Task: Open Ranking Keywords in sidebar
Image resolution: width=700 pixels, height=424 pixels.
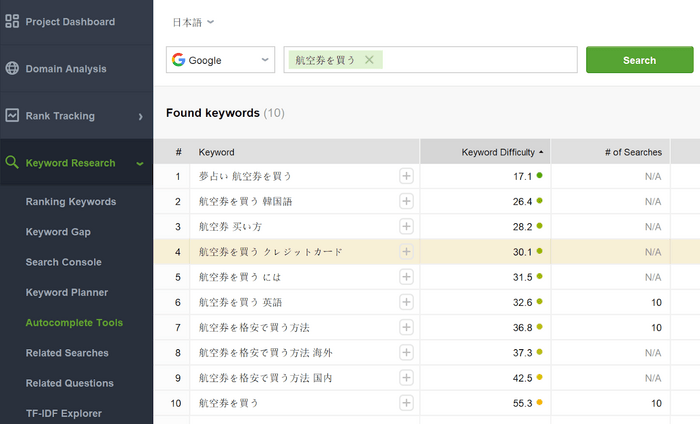Action: click(x=71, y=202)
